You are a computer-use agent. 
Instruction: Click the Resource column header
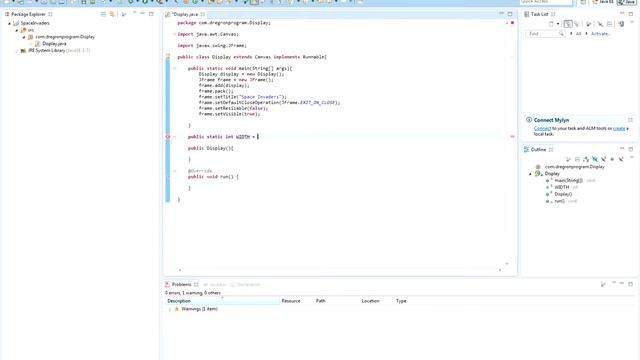coord(291,301)
